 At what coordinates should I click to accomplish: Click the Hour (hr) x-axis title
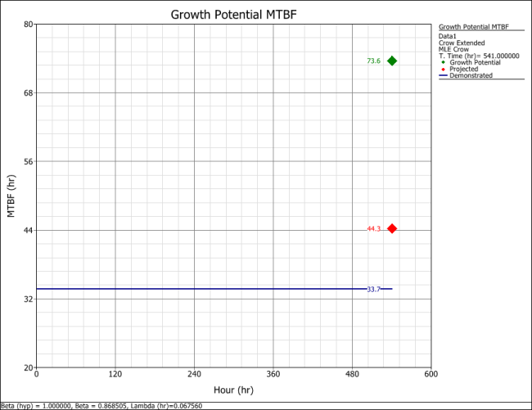(x=233, y=390)
